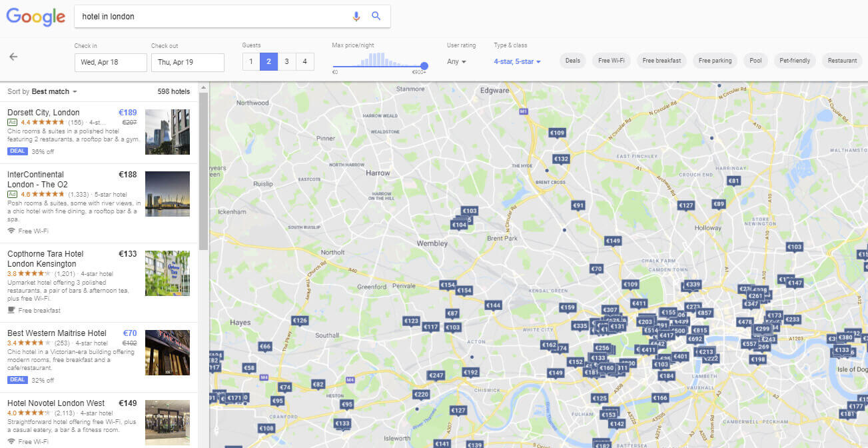Open the Deals filter chip
This screenshot has height=448, width=868.
572,60
